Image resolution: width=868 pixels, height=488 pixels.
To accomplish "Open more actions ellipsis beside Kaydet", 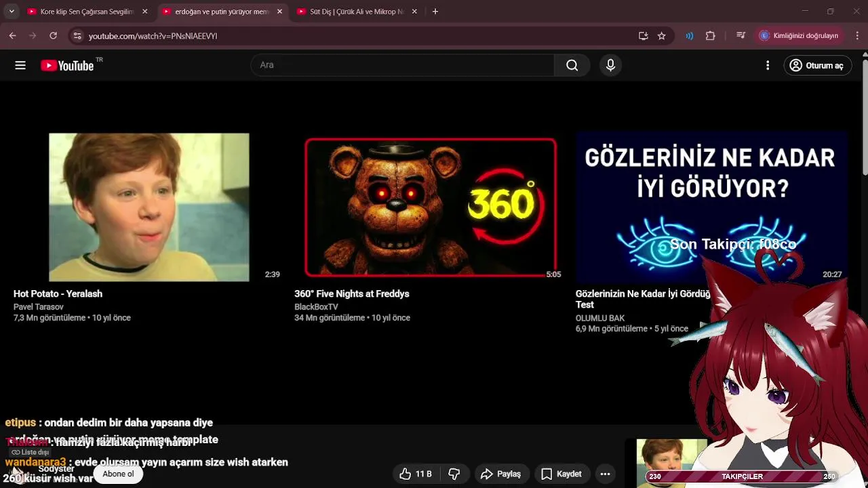I will click(606, 474).
